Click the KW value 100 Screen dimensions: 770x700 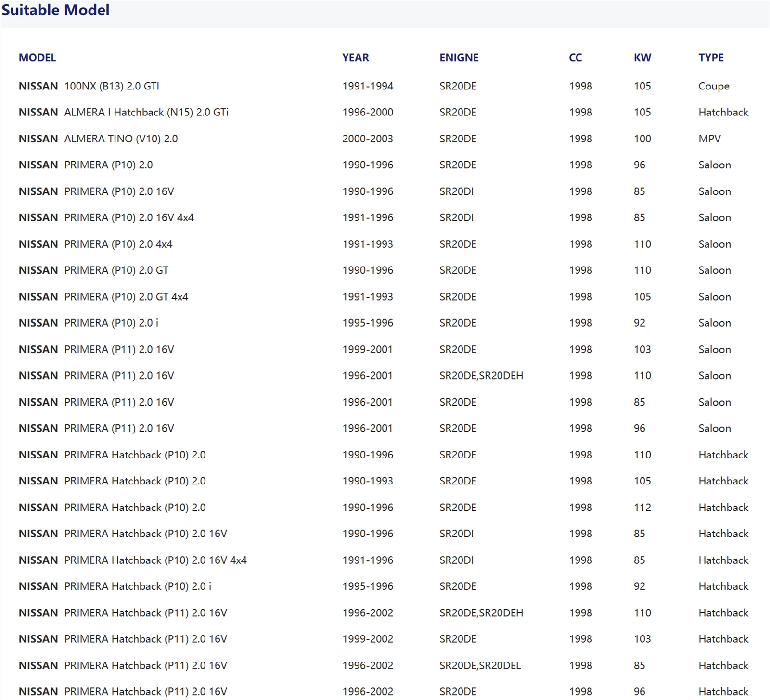coord(642,139)
